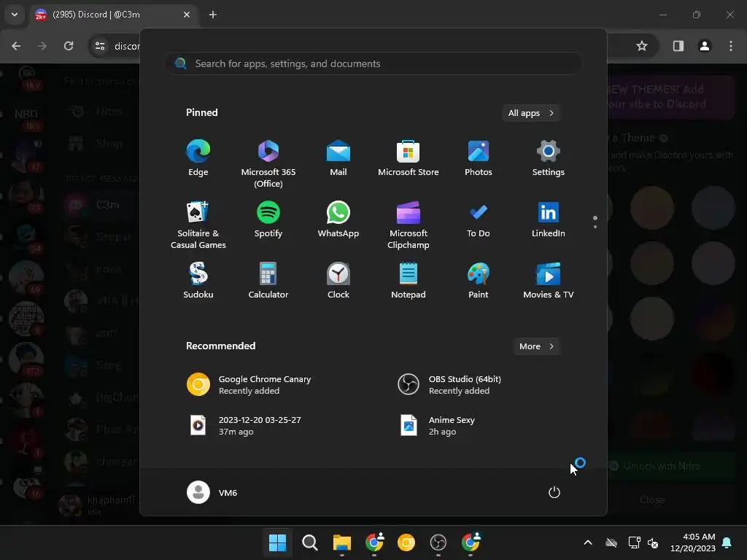Click the Start menu search field
Viewport: 747px width, 560px height.
click(373, 64)
